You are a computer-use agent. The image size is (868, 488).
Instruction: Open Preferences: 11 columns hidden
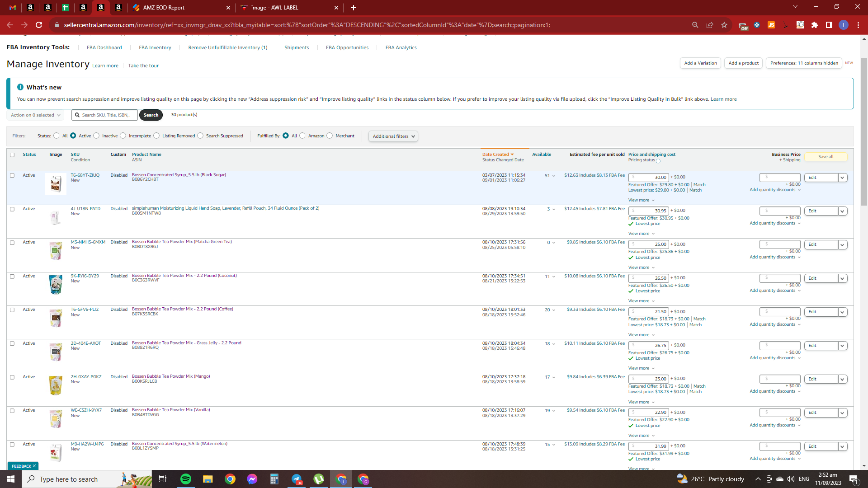804,63
